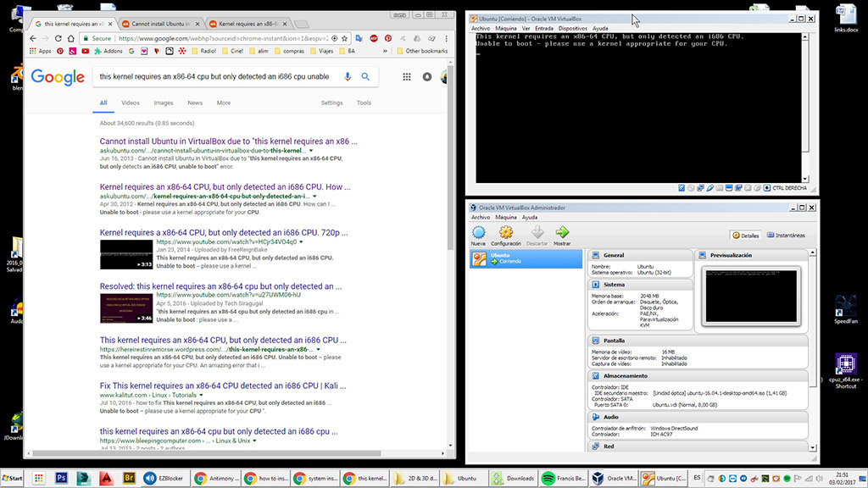
Task: Open Ayuda menu in VirtualBox Administrador
Action: pos(530,218)
